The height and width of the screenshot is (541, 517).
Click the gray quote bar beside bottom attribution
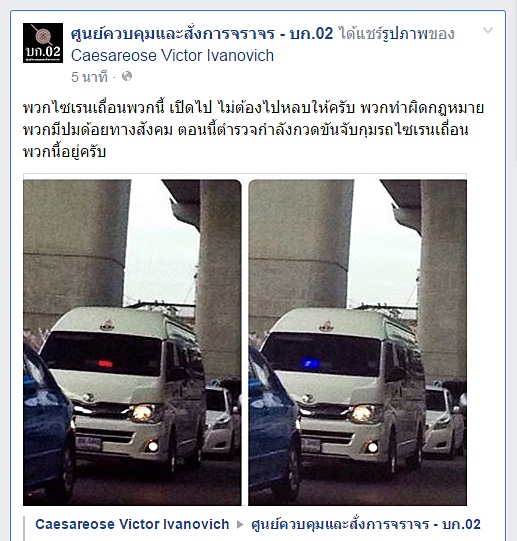pyautogui.click(x=25, y=528)
